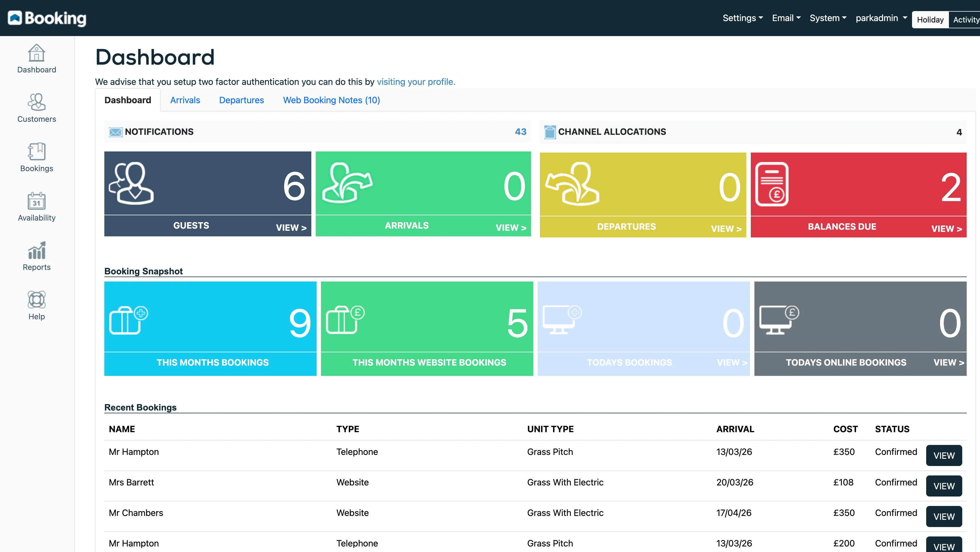Open the Availability calendar in sidebar
The height and width of the screenshot is (552, 980).
pyautogui.click(x=37, y=207)
